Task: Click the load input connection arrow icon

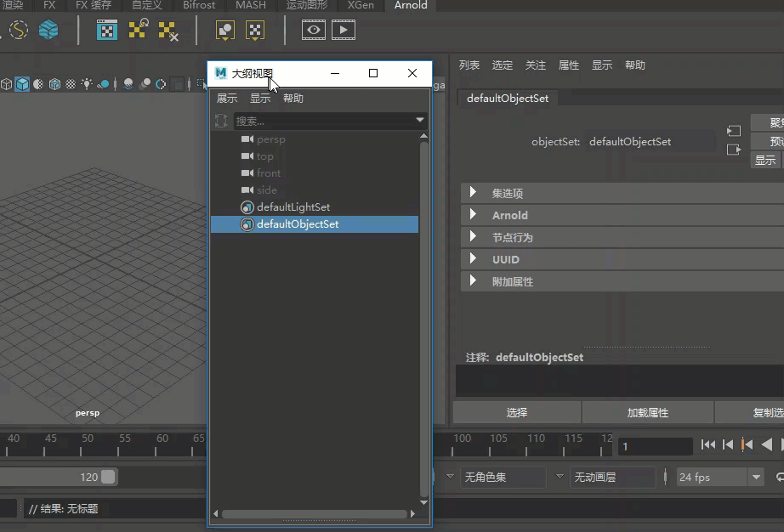Action: (x=734, y=131)
